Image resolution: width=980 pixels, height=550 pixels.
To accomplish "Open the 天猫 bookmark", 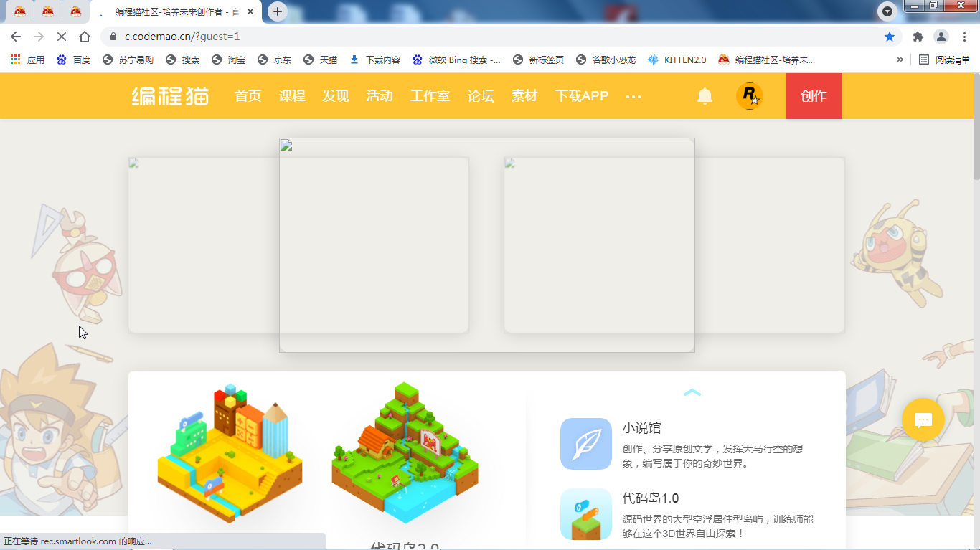I will pos(320,60).
